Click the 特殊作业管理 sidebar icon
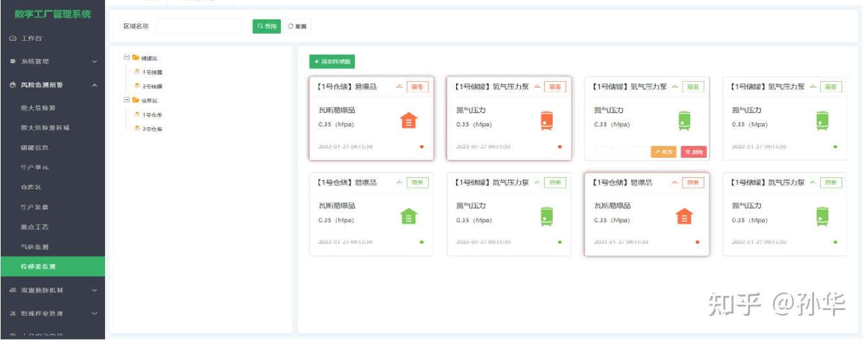 (x=13, y=313)
